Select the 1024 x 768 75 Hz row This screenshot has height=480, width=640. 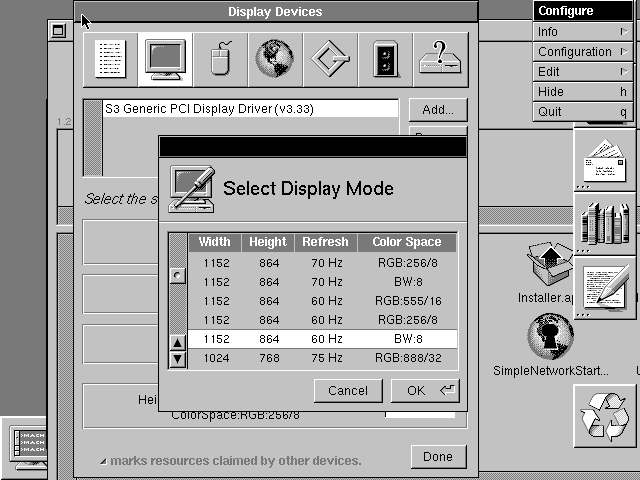tap(322, 358)
